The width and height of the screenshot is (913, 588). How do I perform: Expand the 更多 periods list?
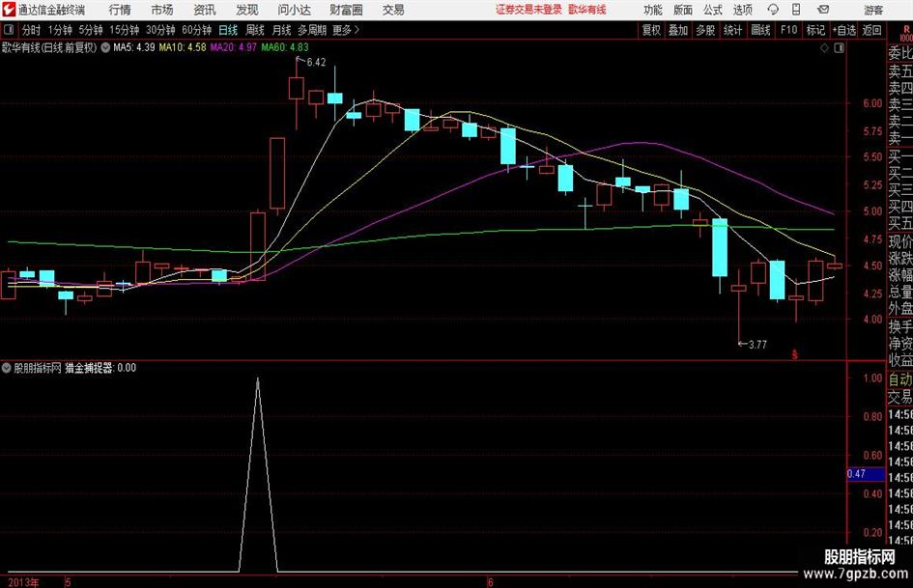coord(347,30)
